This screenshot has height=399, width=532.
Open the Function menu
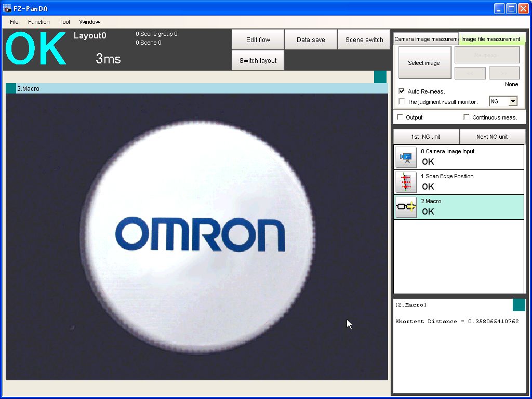click(x=38, y=22)
